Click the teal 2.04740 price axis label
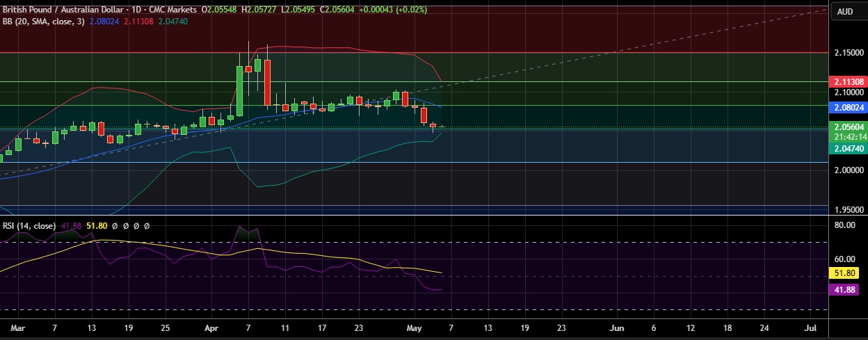Screen dimensions: 868x340 pyautogui.click(x=849, y=149)
